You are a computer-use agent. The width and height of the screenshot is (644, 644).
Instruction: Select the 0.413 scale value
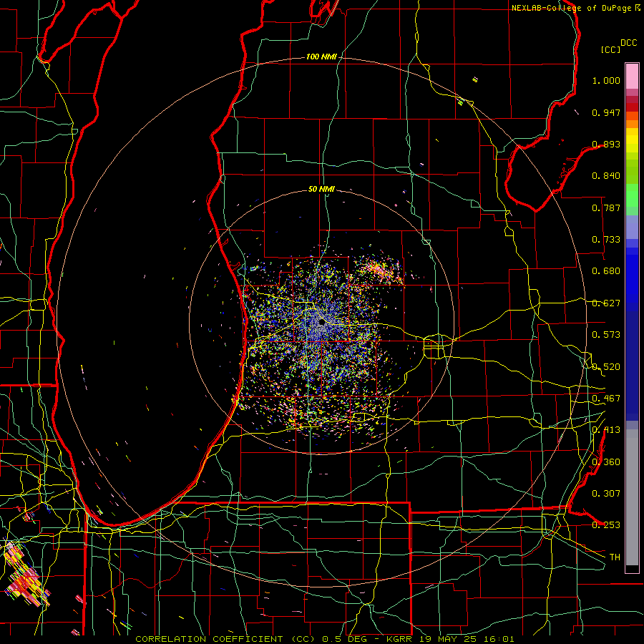pyautogui.click(x=606, y=430)
